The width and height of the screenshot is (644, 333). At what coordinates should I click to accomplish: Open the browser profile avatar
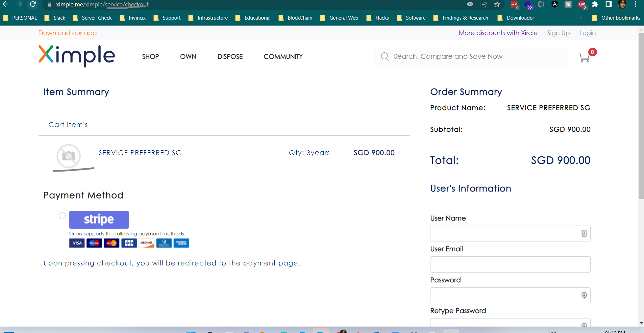[622, 4]
